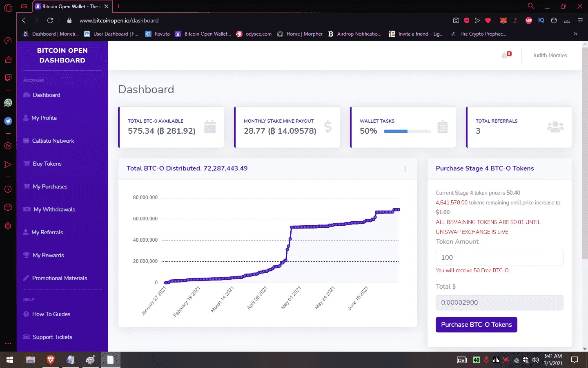Click the Revuto bookmark
This screenshot has height=368, width=588.
point(158,34)
